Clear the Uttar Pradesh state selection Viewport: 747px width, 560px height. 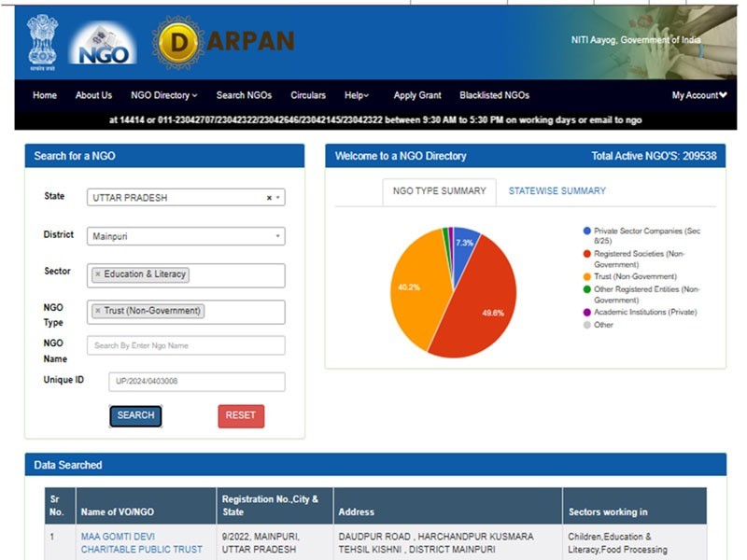coord(269,198)
